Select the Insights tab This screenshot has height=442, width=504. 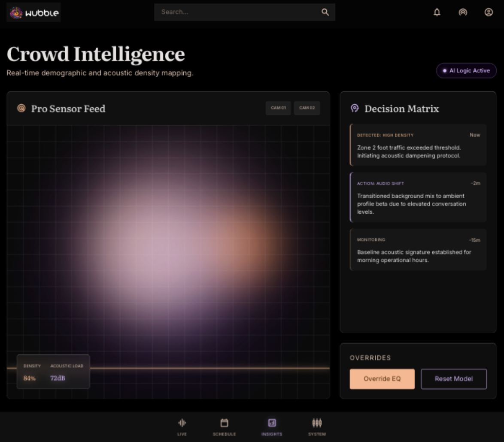272,427
